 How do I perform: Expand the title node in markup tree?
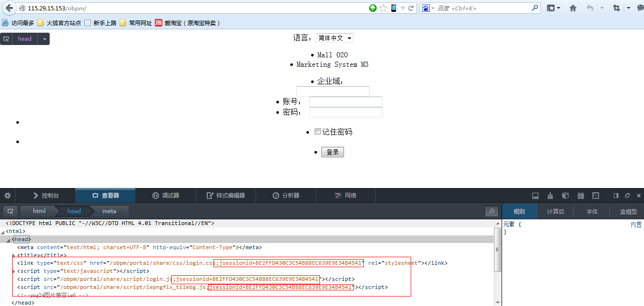pos(14,255)
